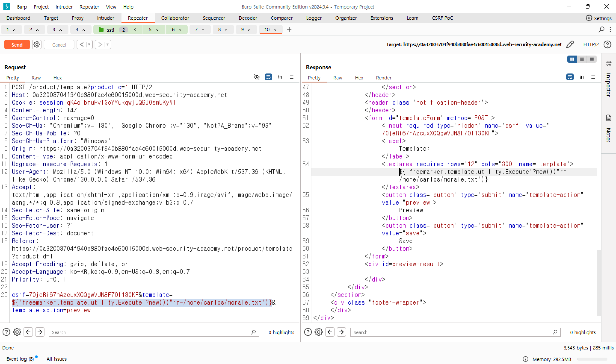Open the Burp Suite logo icon
This screenshot has width=616, height=364.
tap(7, 6)
